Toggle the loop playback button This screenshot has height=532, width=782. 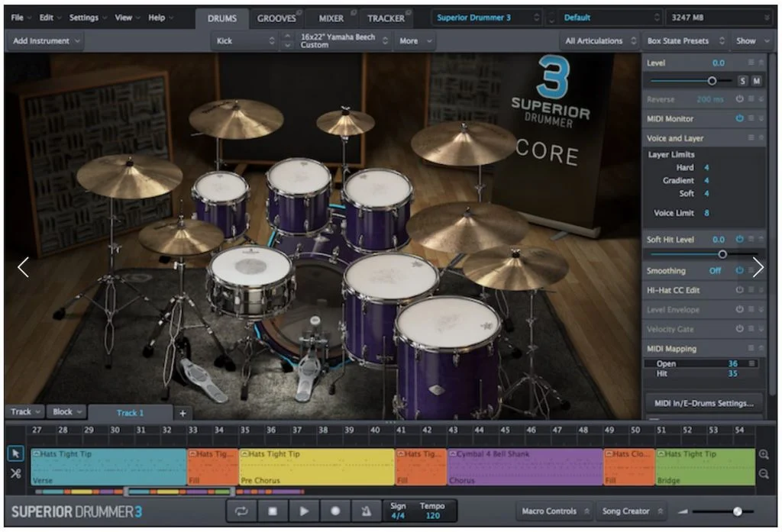[242, 511]
